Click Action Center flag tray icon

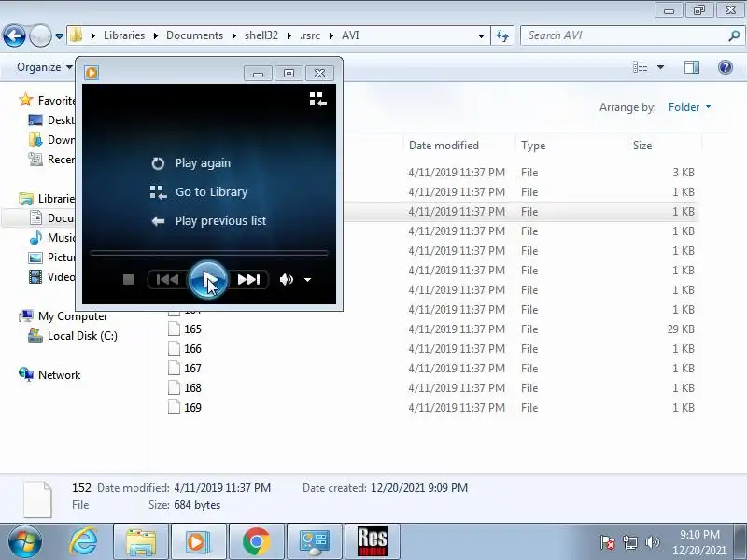607,542
